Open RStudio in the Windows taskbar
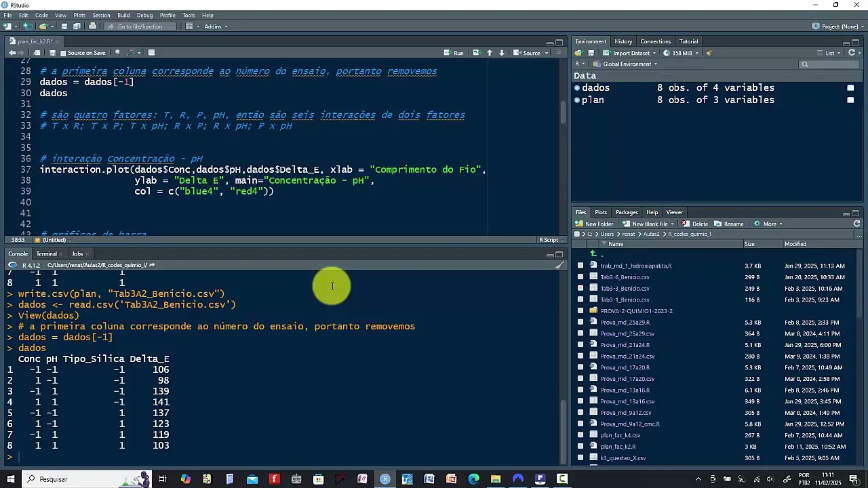 coord(384,479)
